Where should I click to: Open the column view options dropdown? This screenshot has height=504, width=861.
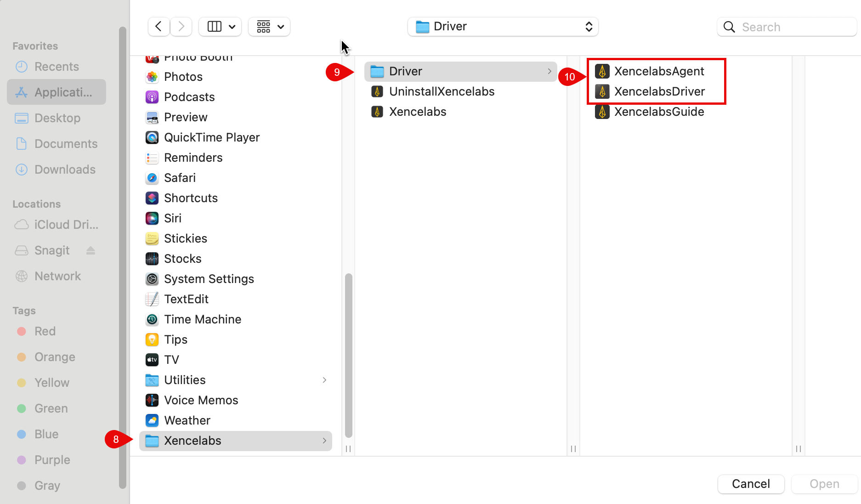(221, 27)
